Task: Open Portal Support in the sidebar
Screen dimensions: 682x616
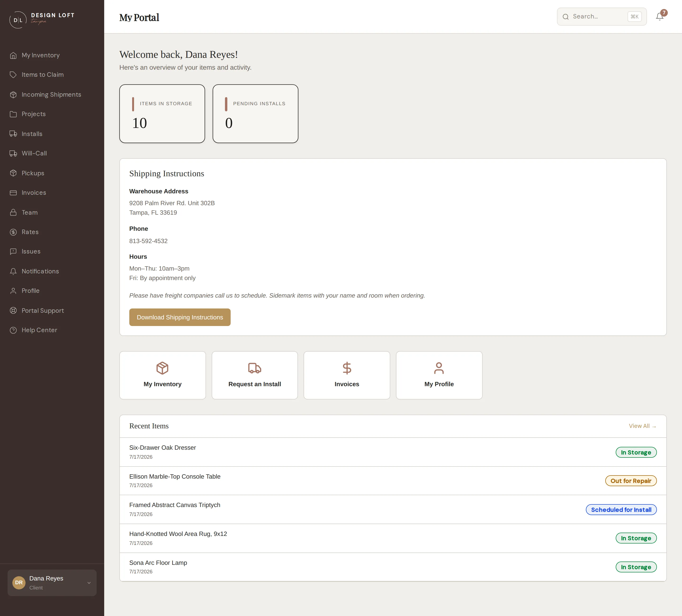Action: point(52,310)
